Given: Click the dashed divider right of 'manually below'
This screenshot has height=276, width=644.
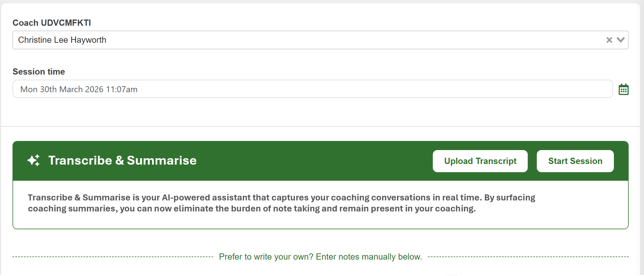Looking at the screenshot, I should tap(528, 257).
